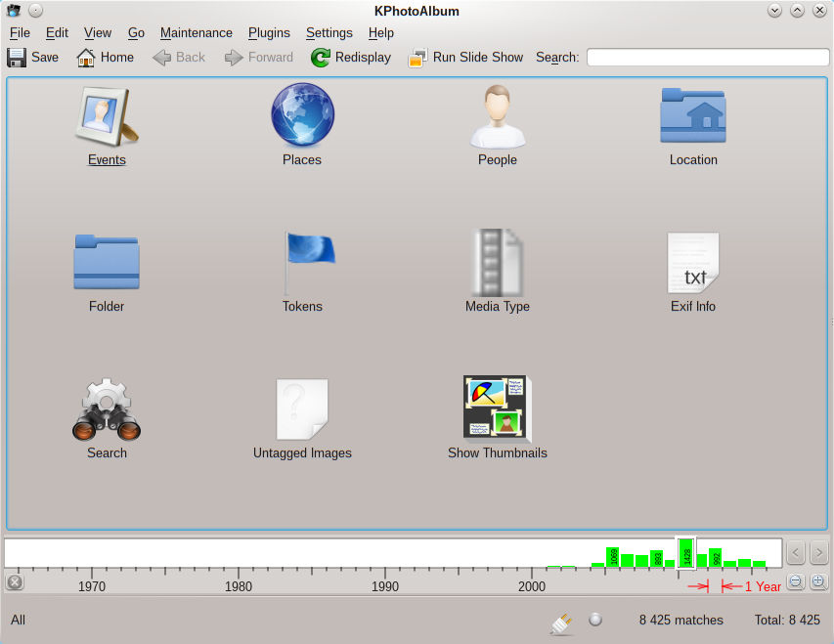Click the 'All' breadcrumb in status bar

coord(18,621)
